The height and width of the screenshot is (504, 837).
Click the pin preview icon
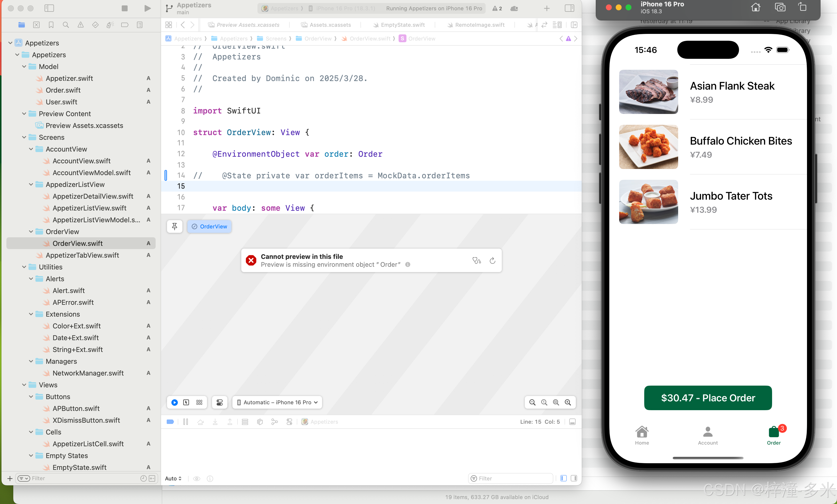click(x=175, y=226)
